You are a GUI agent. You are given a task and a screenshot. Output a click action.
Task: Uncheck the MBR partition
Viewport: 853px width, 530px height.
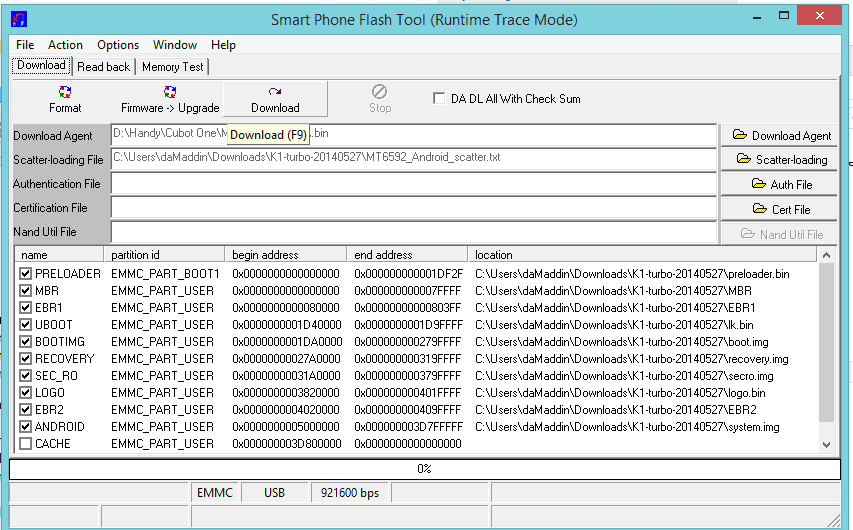click(x=25, y=291)
